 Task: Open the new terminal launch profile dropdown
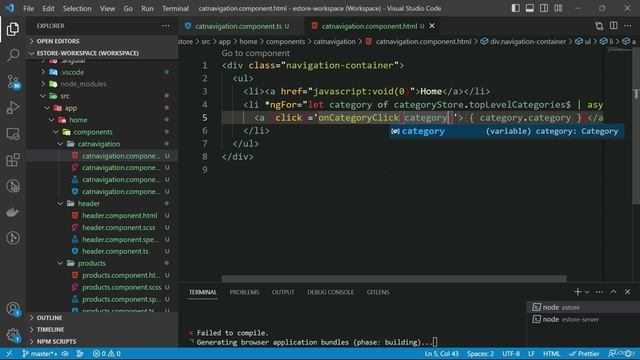click(587, 292)
